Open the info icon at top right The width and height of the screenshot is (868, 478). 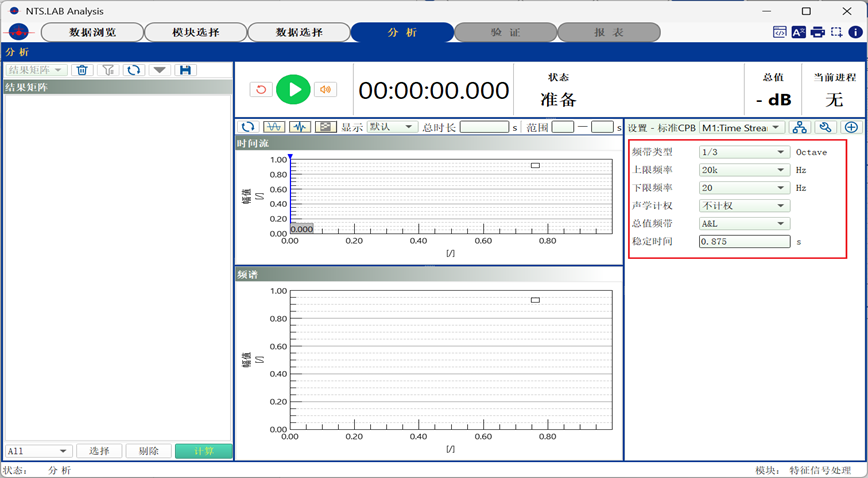click(855, 32)
